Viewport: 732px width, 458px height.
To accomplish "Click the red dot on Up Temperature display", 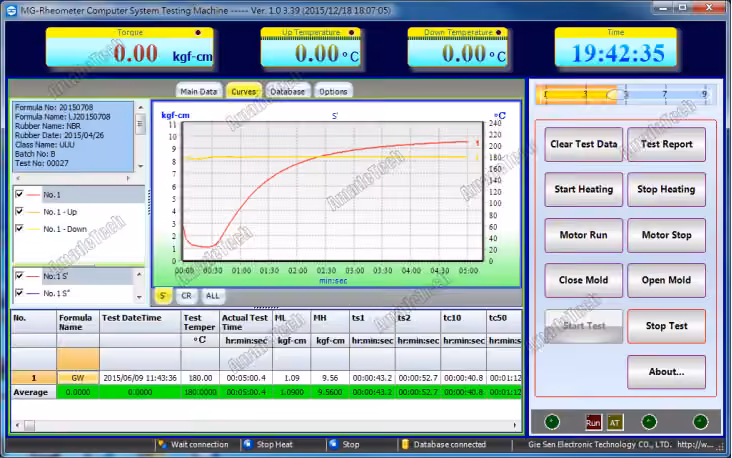I will [x=352, y=33].
